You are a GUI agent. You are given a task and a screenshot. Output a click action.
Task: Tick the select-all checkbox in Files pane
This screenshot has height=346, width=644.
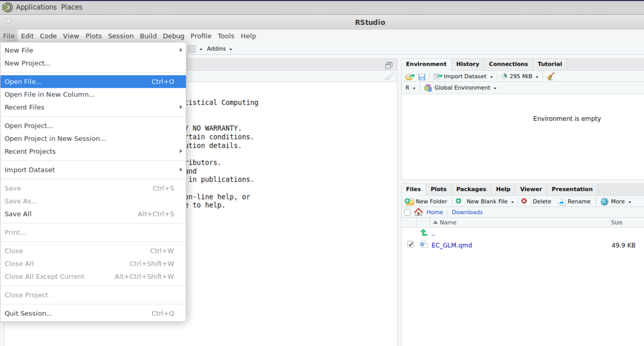(x=407, y=212)
